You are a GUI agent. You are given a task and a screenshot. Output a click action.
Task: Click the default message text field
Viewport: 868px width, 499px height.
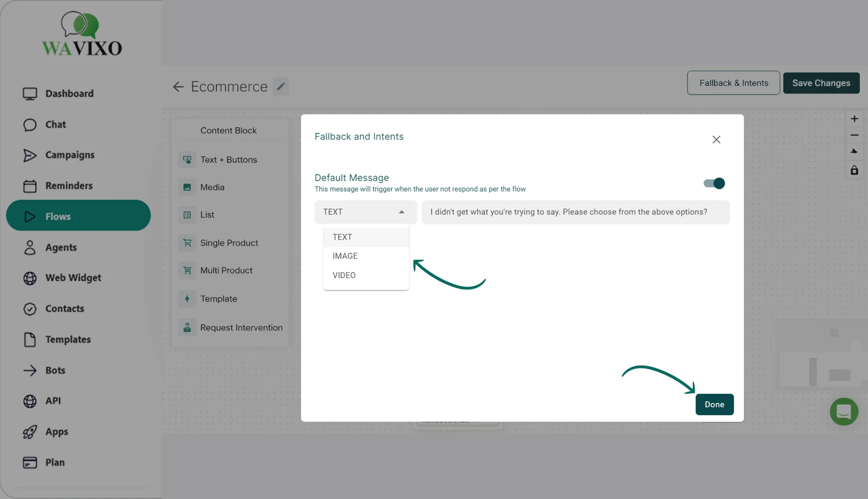point(575,212)
